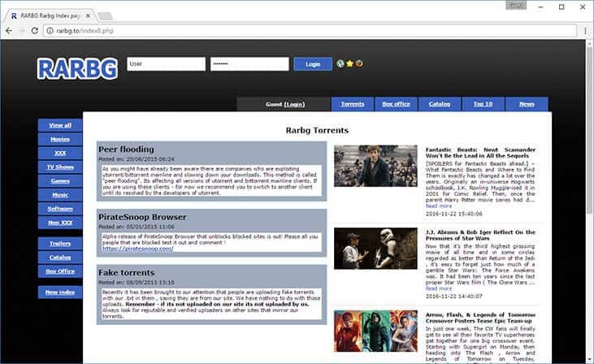This screenshot has width=594, height=364.
Task: Click the Arrow Flash crossover posters thumbnail
Action: pos(375,331)
